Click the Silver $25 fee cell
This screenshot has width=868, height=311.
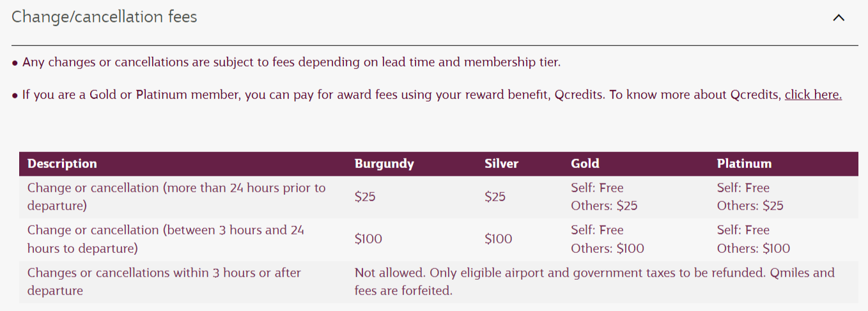click(x=495, y=197)
